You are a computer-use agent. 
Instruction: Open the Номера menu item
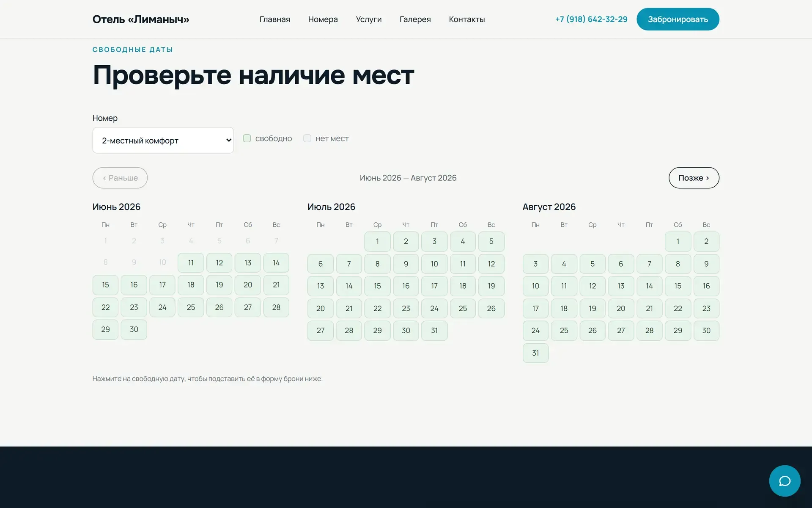point(323,19)
